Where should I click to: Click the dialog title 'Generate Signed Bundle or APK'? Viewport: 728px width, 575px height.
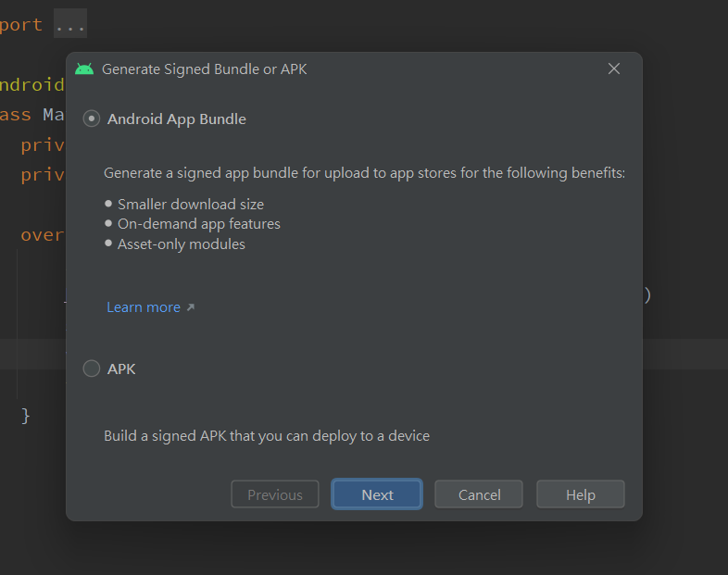coord(205,69)
